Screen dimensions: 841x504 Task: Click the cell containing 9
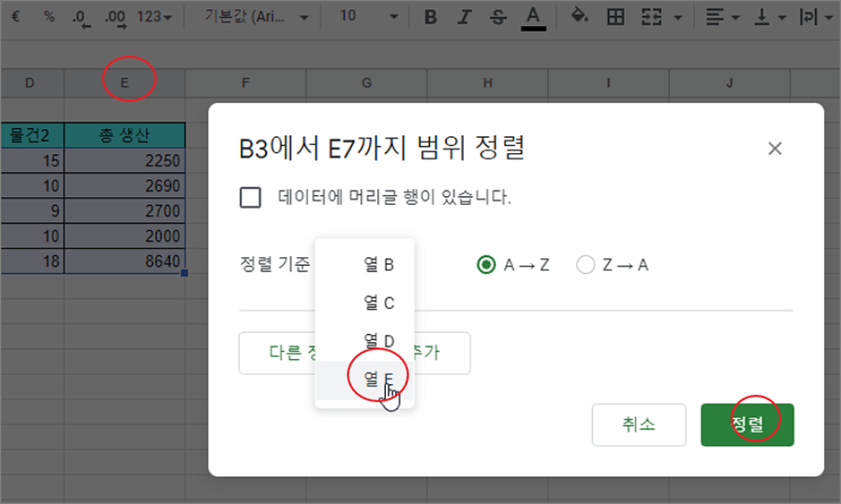32,210
